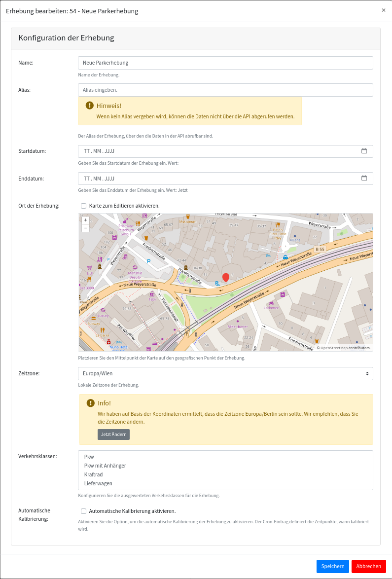
Task: Click the 'Ort der Erhebung:' label
Action: click(x=39, y=206)
